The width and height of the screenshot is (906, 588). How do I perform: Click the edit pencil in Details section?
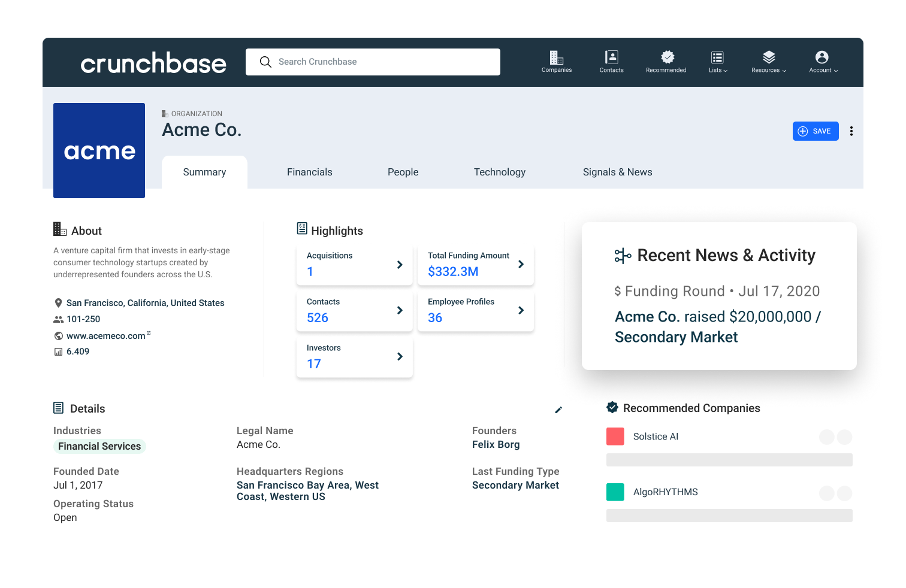(558, 410)
